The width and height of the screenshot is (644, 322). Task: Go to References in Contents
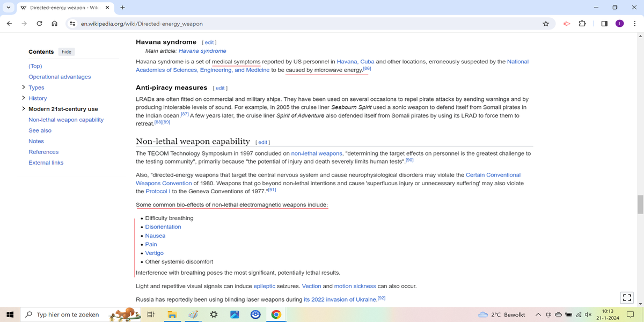(43, 152)
